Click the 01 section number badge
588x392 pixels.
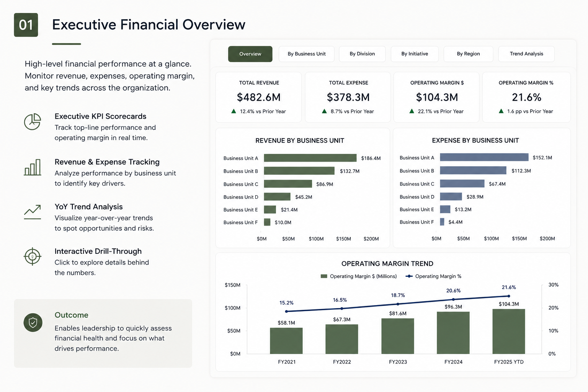(x=26, y=25)
